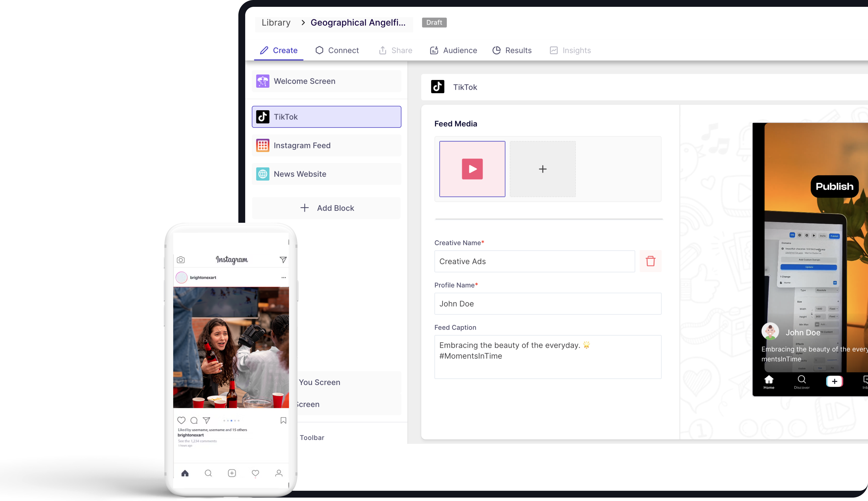Tap new post icon in Instagram bottom bar

coord(232,473)
